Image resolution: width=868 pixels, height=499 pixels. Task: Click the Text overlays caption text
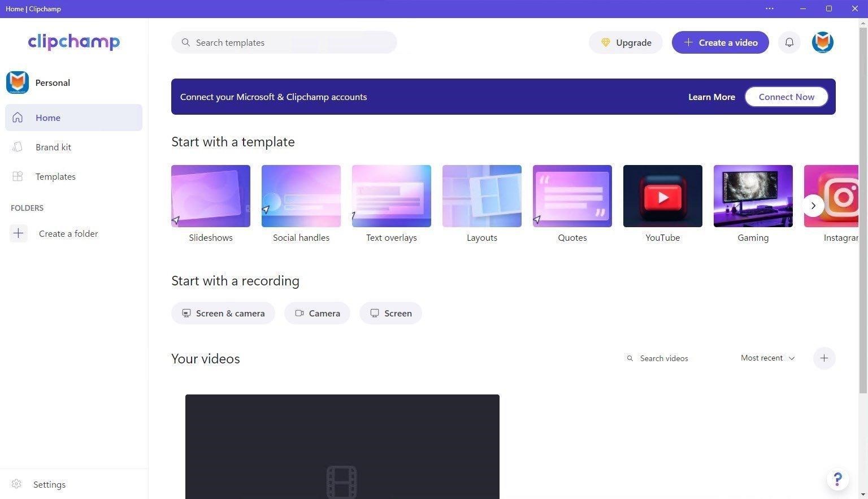point(392,238)
